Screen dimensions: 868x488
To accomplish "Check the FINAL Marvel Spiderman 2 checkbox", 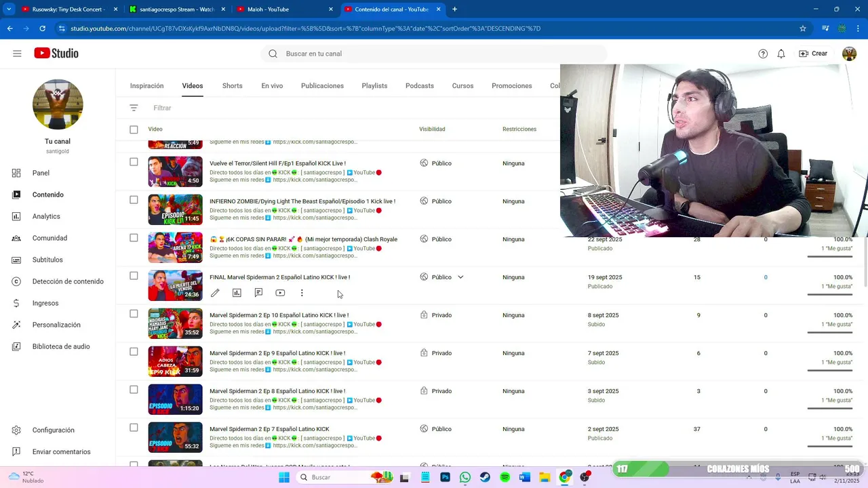I will [x=134, y=276].
